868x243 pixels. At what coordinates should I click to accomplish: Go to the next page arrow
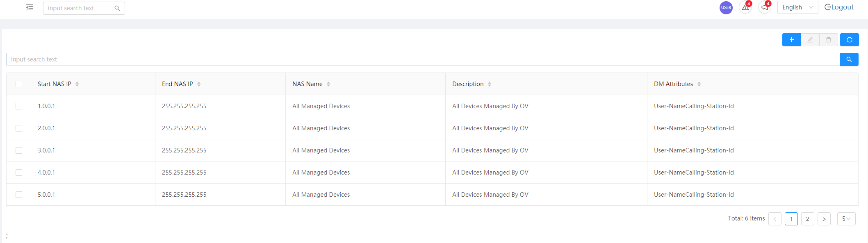click(x=824, y=219)
